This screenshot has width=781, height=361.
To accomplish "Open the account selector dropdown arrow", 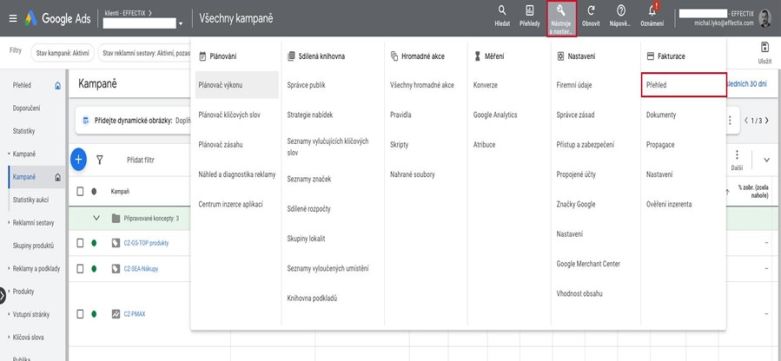I will 180,23.
